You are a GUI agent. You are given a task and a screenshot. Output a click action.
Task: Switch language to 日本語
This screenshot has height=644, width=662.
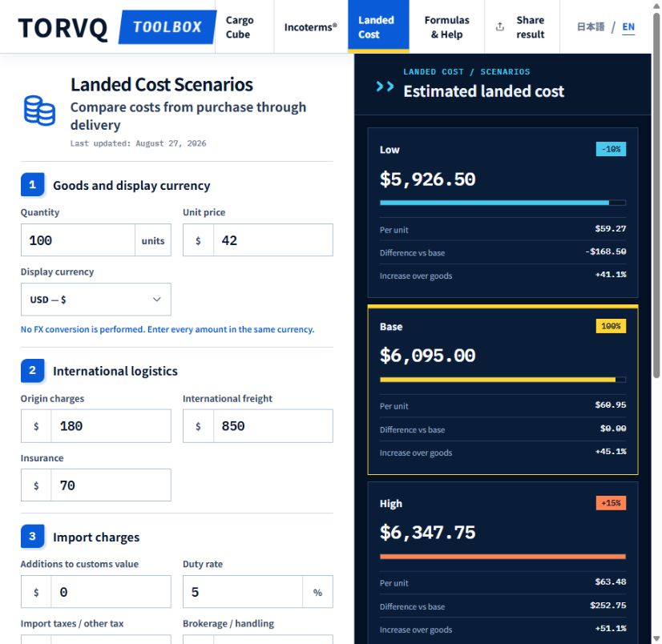tap(591, 27)
